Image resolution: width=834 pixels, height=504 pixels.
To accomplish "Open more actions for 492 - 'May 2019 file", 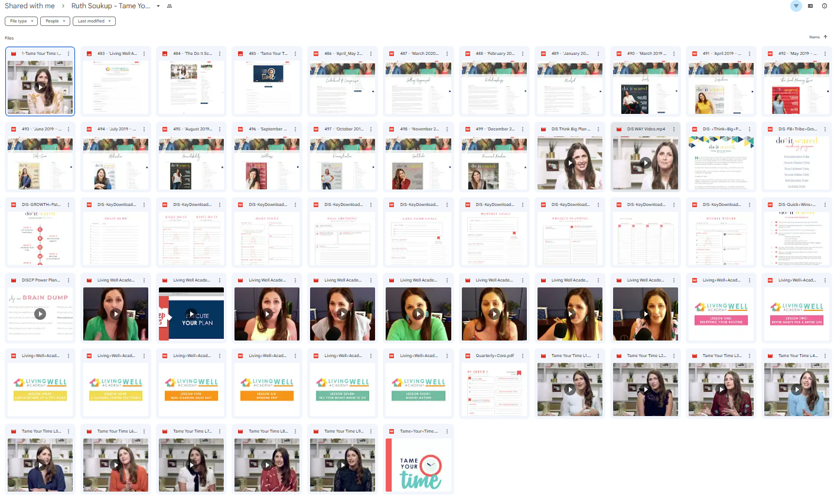I will (825, 54).
